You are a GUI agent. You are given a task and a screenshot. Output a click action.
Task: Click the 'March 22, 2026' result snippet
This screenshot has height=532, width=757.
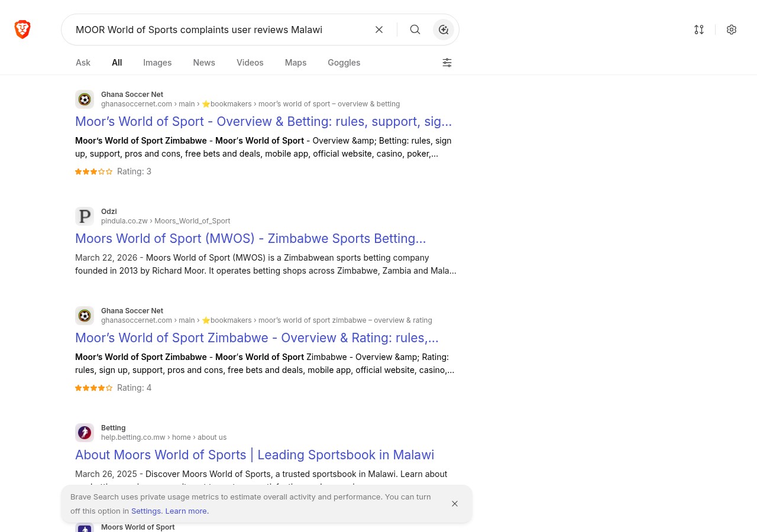tap(266, 264)
